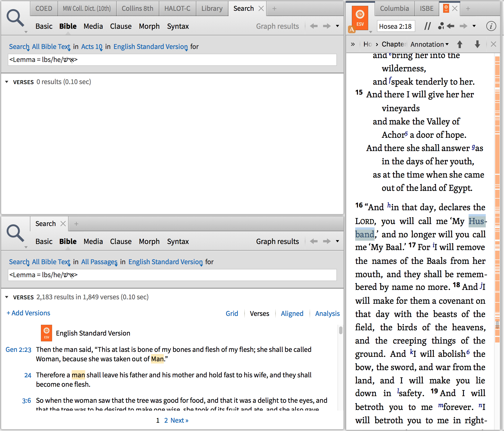Switch to the MW Coll. Dict. (10th) tab
Screen dimensions: 504x431
tap(87, 9)
